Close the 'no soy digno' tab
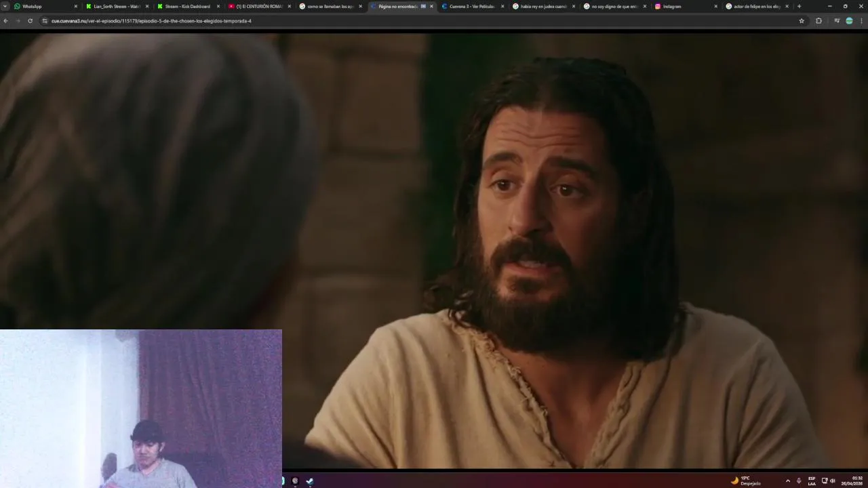 pos(645,6)
